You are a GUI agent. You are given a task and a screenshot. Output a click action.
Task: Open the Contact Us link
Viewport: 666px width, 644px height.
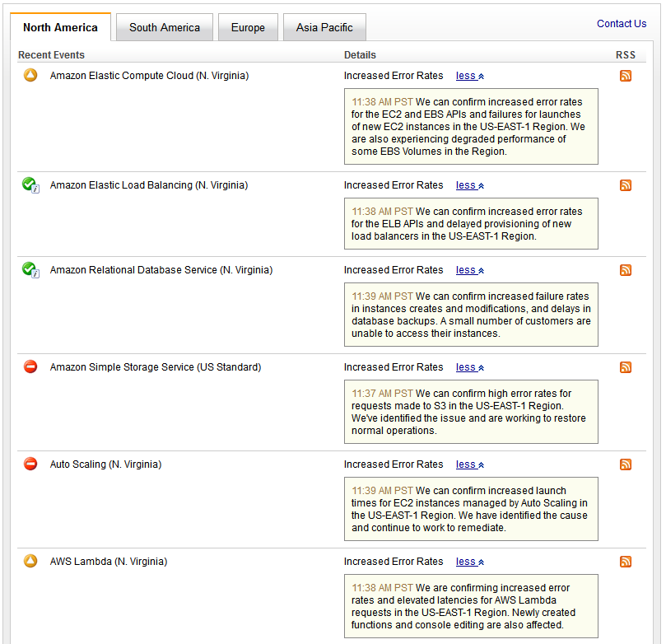[x=622, y=24]
